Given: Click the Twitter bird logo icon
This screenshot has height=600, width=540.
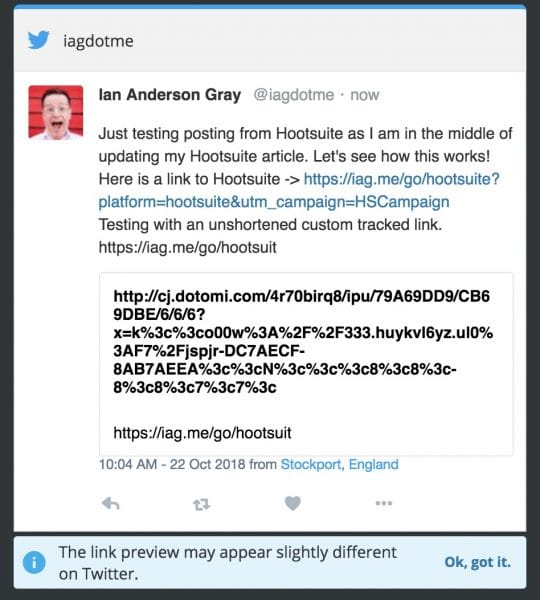Looking at the screenshot, I should pyautogui.click(x=39, y=40).
